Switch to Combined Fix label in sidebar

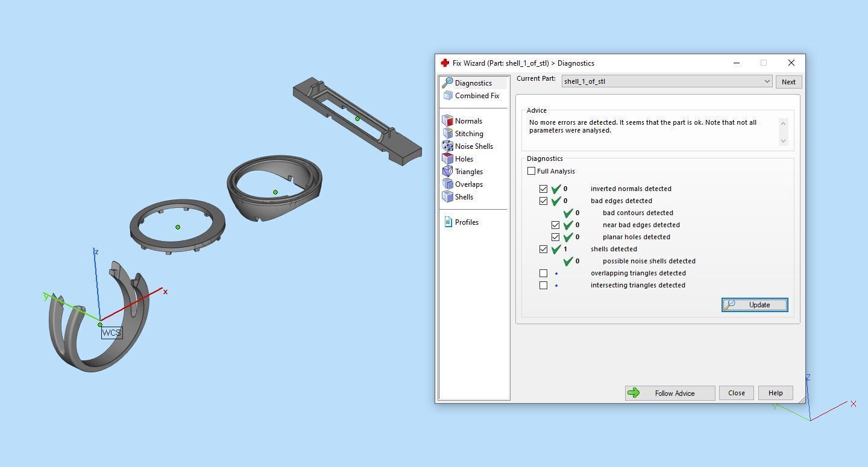pos(477,96)
